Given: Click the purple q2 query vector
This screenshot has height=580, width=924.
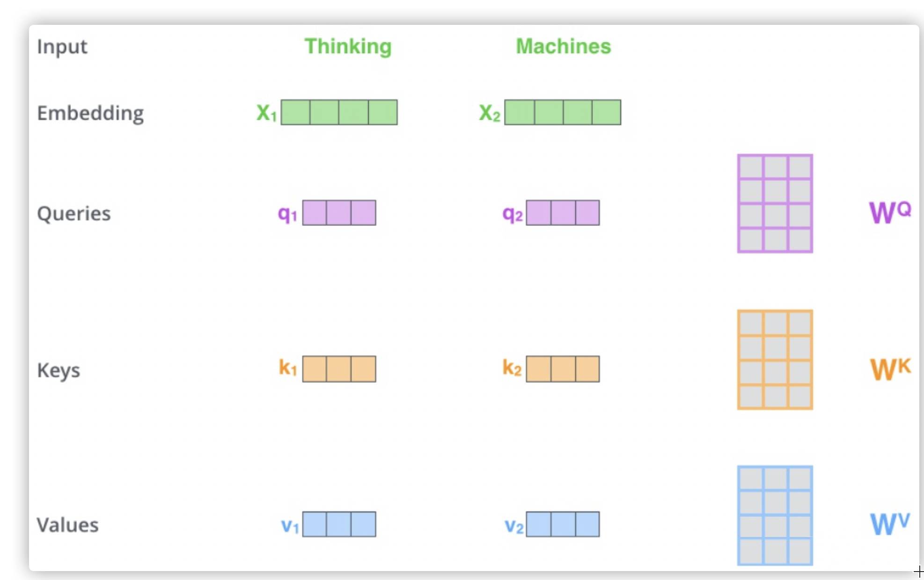Looking at the screenshot, I should (563, 213).
